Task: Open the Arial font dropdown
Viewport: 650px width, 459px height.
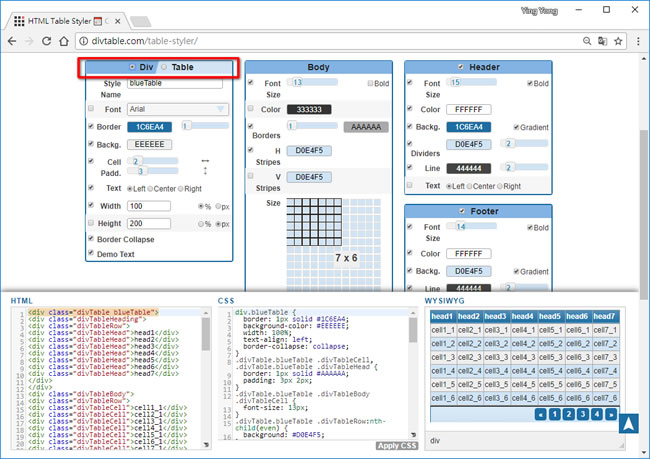Action: point(178,109)
